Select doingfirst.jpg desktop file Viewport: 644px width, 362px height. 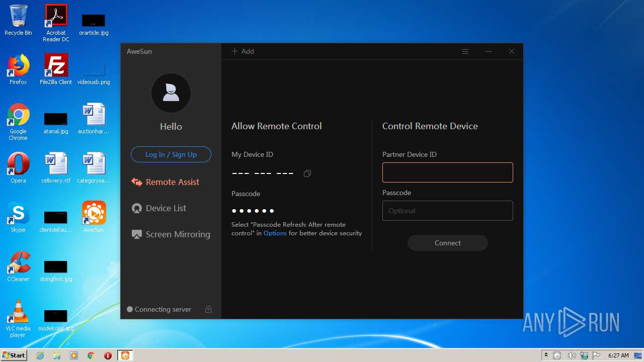point(56,271)
